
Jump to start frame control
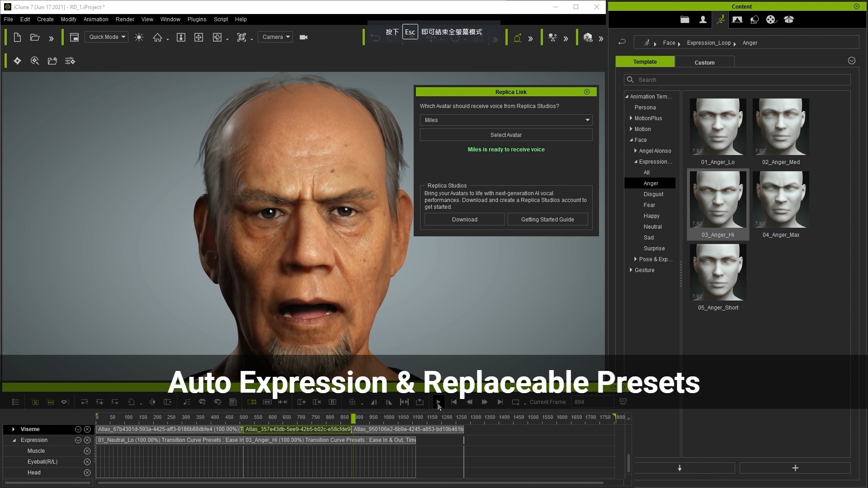coord(454,402)
